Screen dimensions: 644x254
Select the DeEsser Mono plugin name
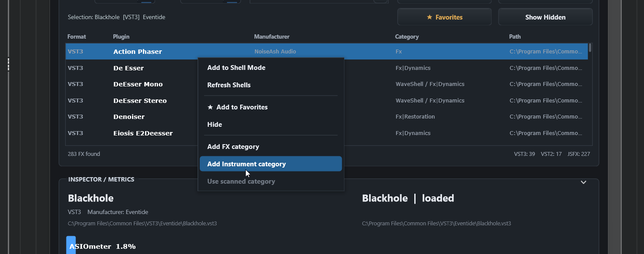(138, 84)
